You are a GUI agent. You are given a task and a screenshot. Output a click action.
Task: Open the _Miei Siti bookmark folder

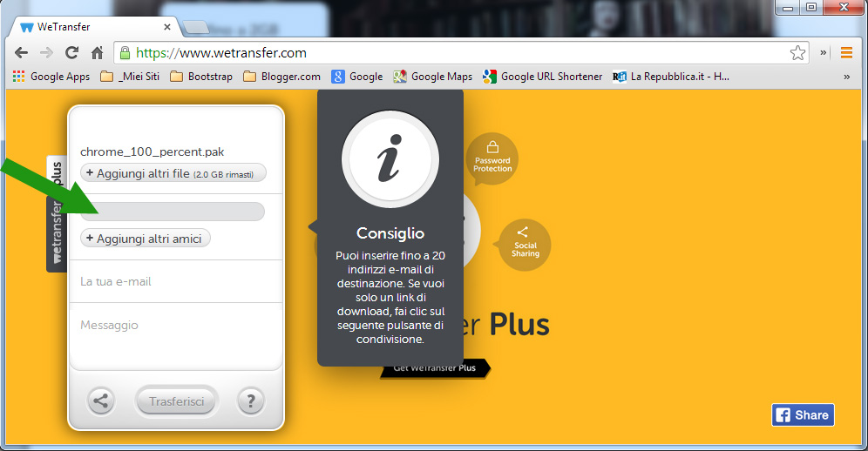click(x=130, y=77)
